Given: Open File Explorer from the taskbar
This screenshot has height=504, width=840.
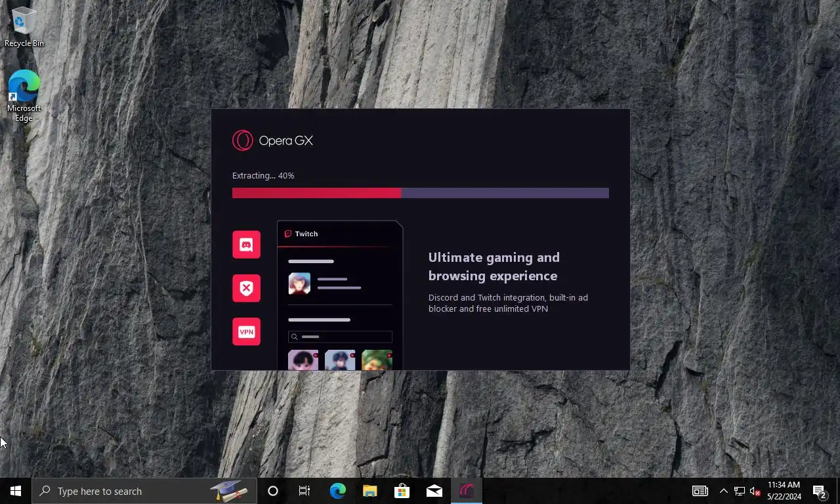Looking at the screenshot, I should 370,491.
